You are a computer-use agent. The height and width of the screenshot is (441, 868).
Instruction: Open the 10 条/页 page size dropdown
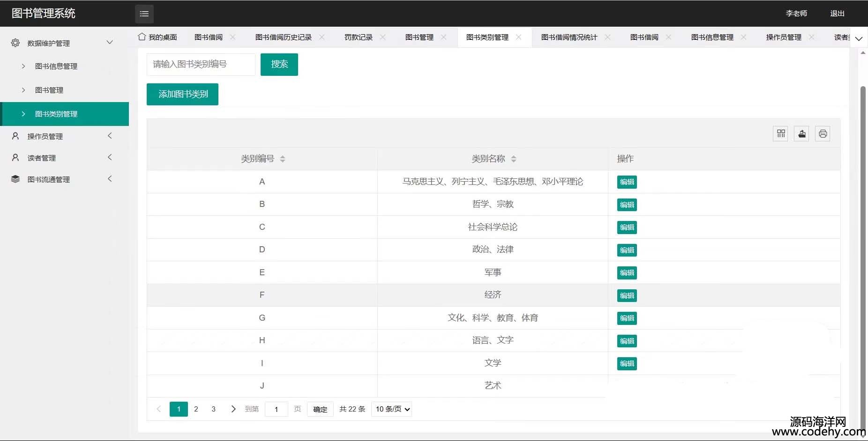pyautogui.click(x=391, y=409)
